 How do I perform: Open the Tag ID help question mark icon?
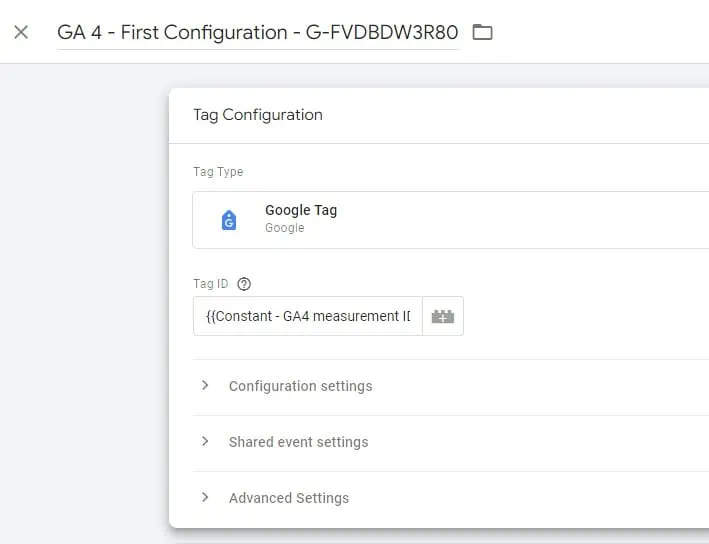[x=244, y=284]
